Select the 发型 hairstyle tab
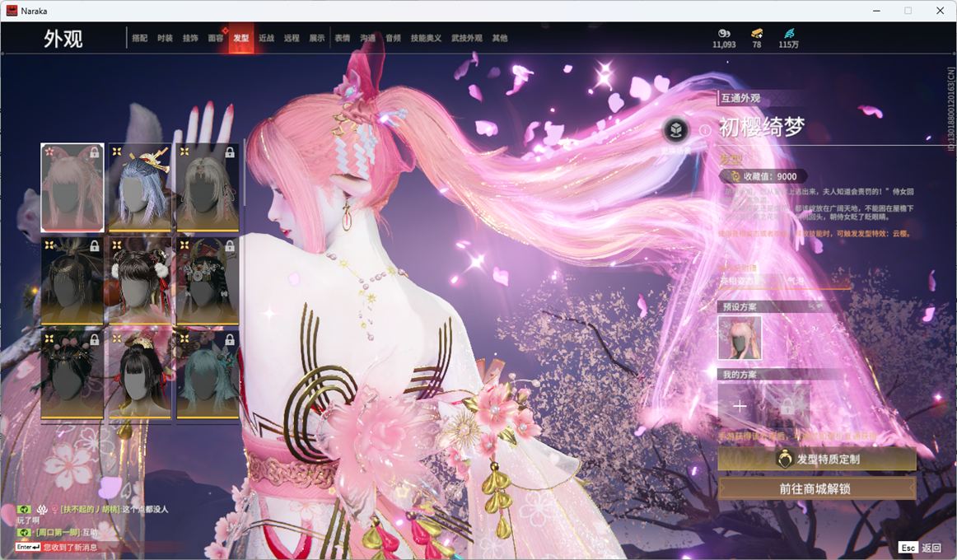 coord(241,38)
